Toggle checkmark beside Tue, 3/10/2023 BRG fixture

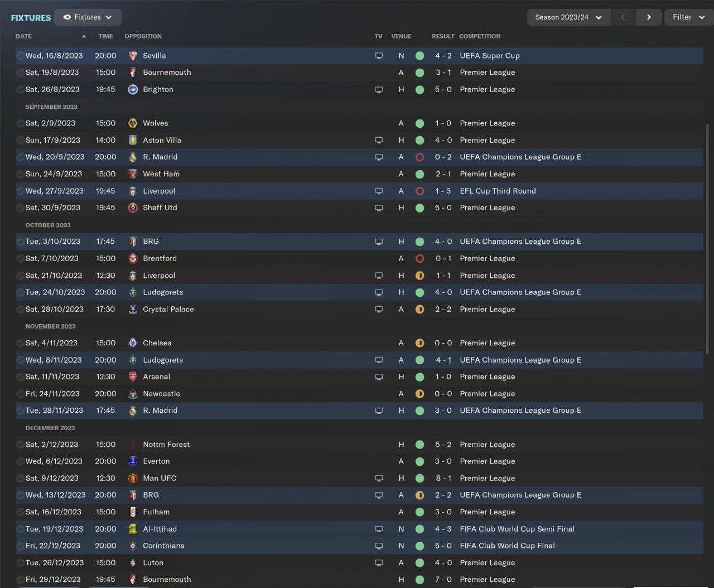20,242
